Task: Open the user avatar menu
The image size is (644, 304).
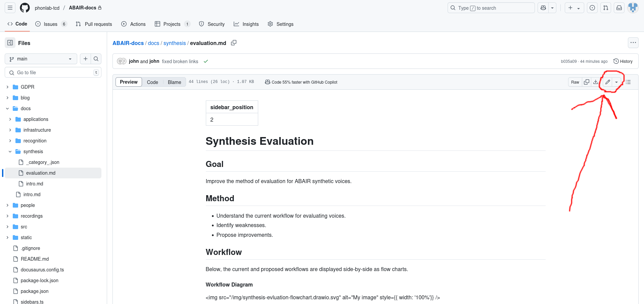Action: pyautogui.click(x=633, y=8)
